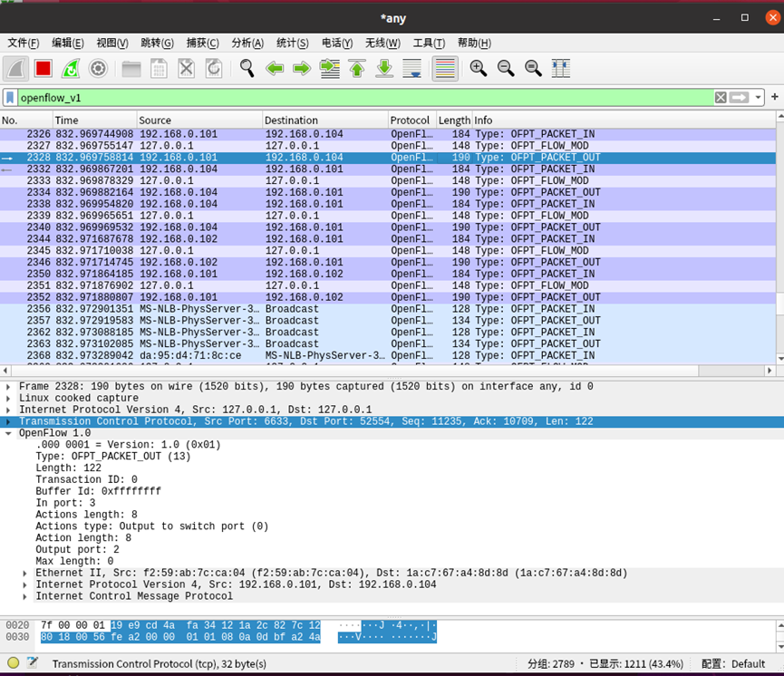Clear the display filter text
This screenshot has width=784, height=676.
pyautogui.click(x=721, y=97)
